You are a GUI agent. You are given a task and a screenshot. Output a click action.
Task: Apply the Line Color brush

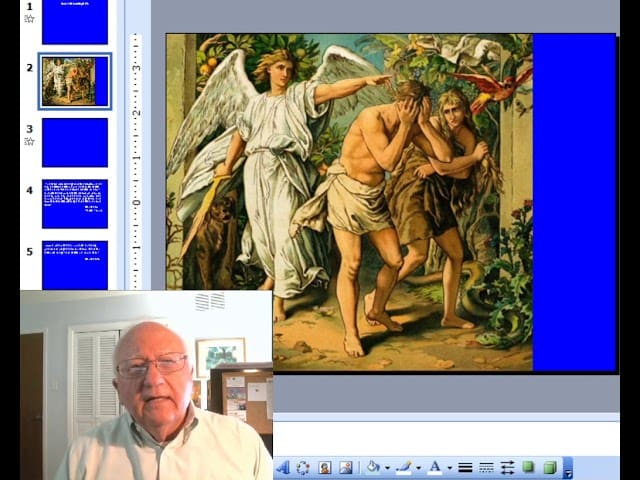point(404,467)
